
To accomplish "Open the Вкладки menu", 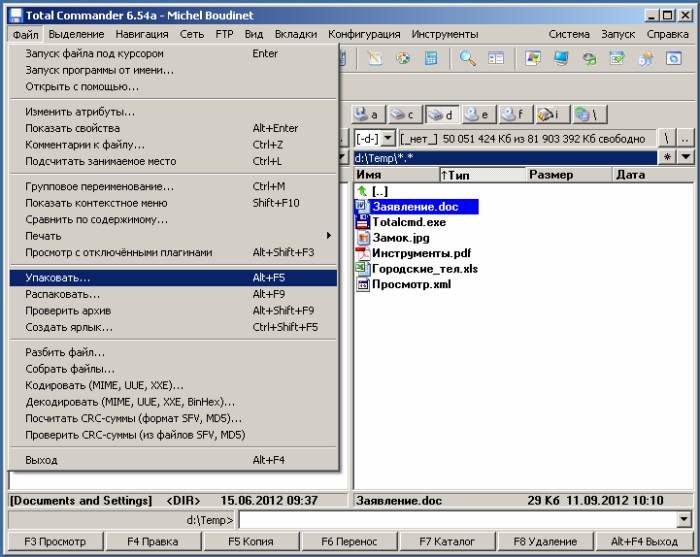I will [296, 34].
